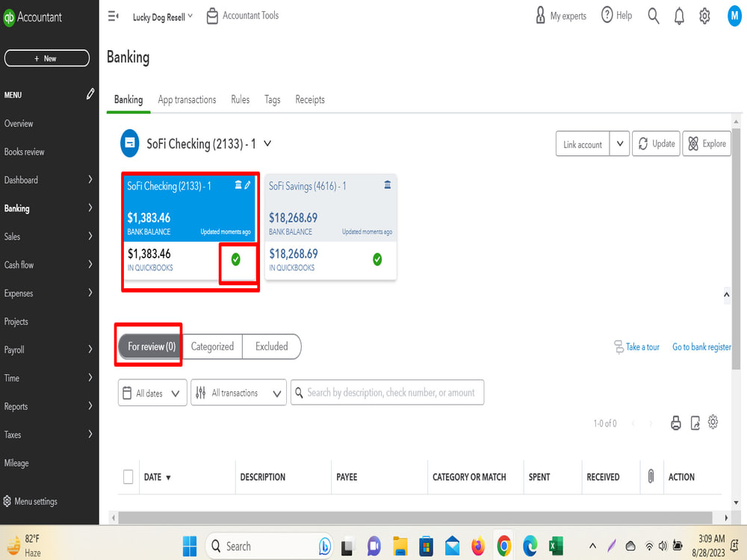Open Mileage in sidebar
The image size is (747, 560).
pos(16,463)
